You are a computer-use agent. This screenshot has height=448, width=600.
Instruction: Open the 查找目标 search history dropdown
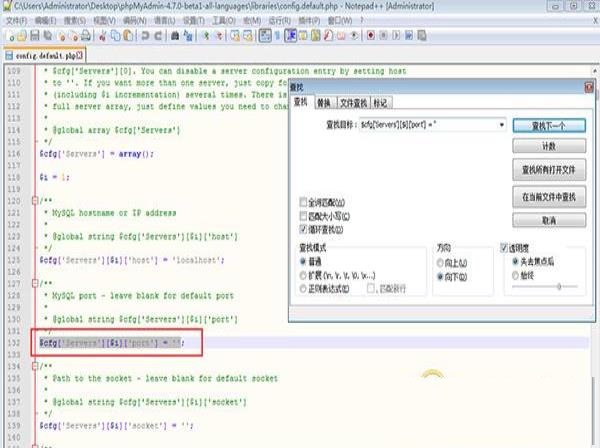click(x=501, y=125)
